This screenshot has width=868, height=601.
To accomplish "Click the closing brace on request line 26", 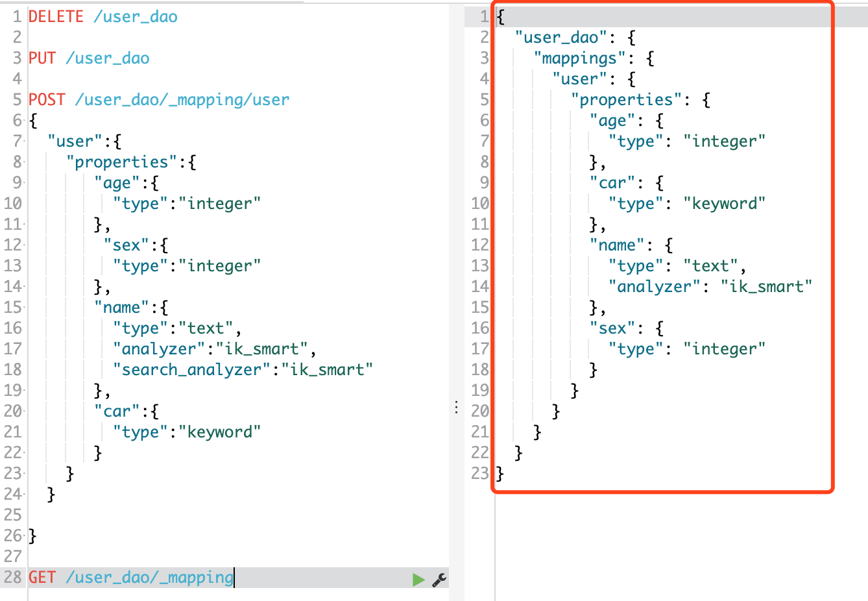I will [33, 536].
